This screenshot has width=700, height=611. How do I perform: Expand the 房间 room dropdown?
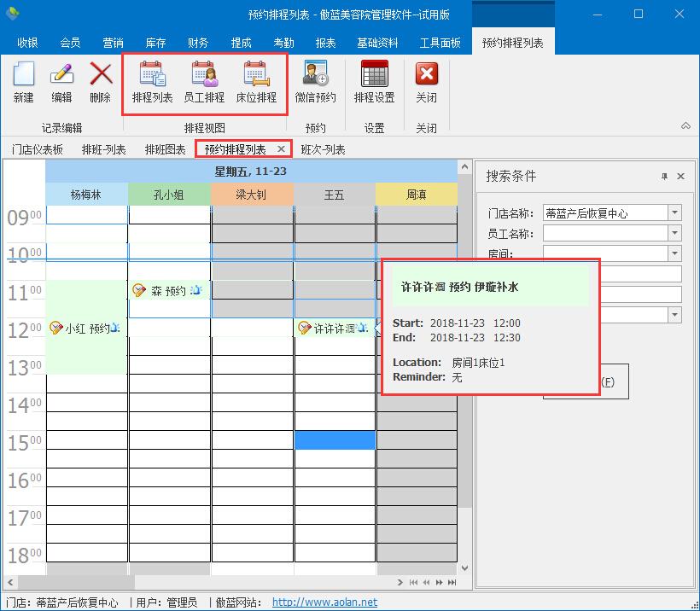pyautogui.click(x=675, y=253)
